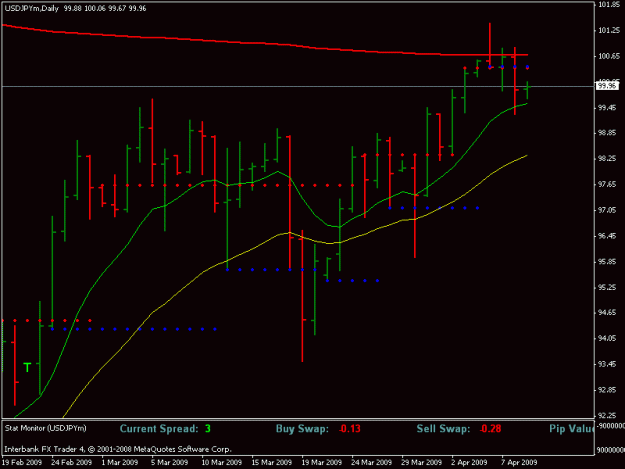
Task: Click the 19 Feb 2009 date label
Action: pyautogui.click(x=22, y=462)
